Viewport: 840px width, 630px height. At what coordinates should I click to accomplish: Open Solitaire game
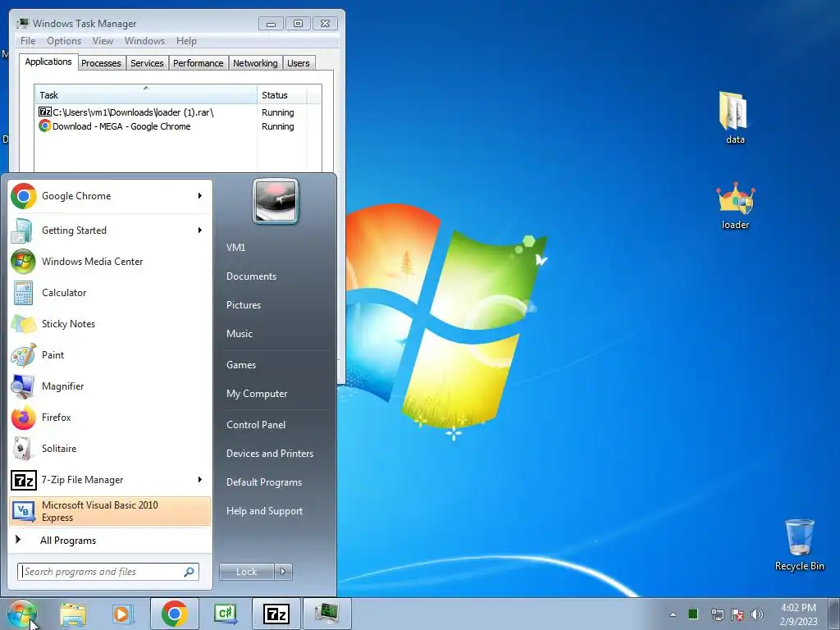[110, 449]
